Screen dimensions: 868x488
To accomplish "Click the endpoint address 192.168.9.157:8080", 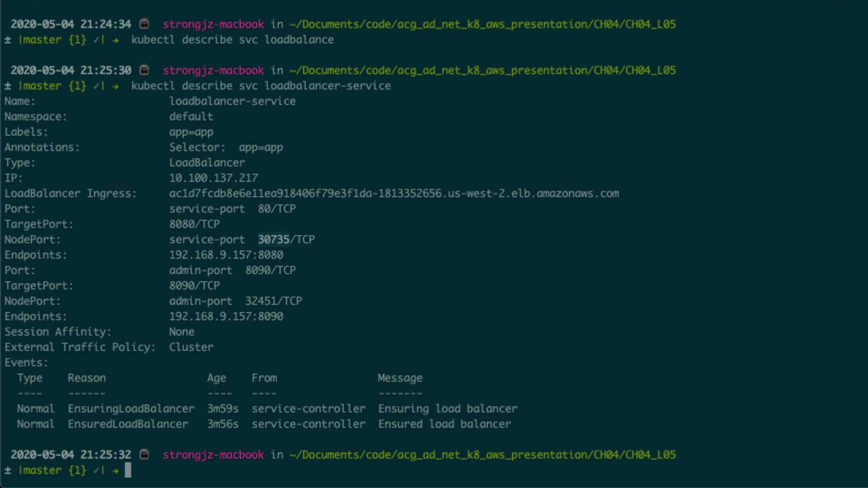I will coord(226,255).
